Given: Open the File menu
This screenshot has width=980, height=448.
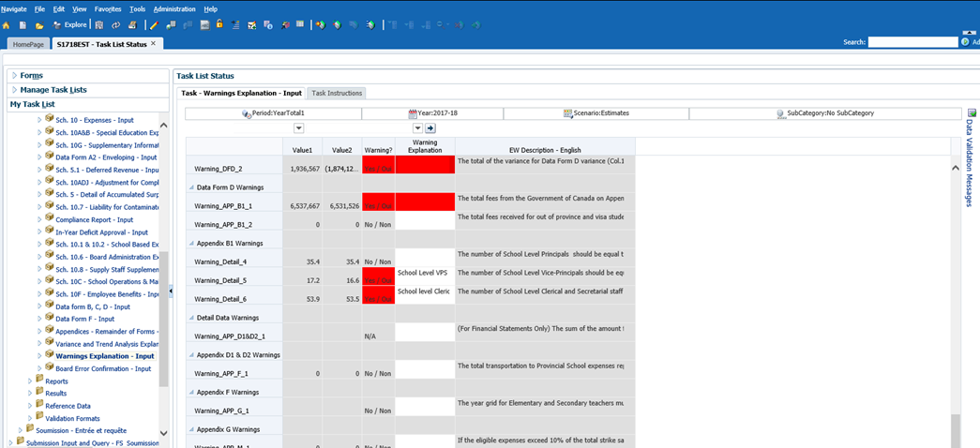Looking at the screenshot, I should [x=40, y=9].
